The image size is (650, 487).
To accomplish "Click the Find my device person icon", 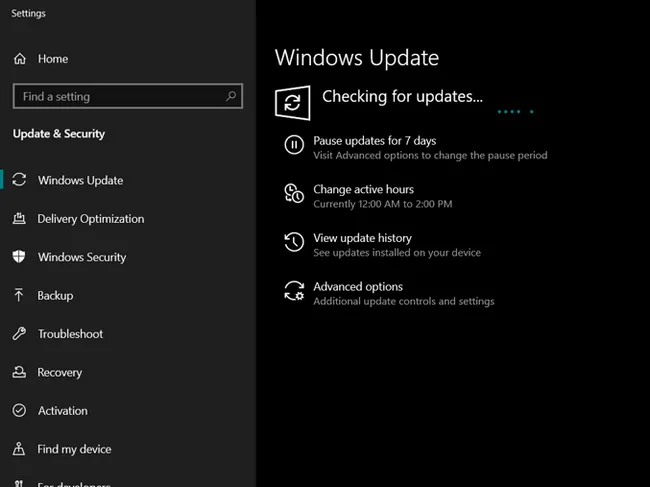I will [19, 448].
